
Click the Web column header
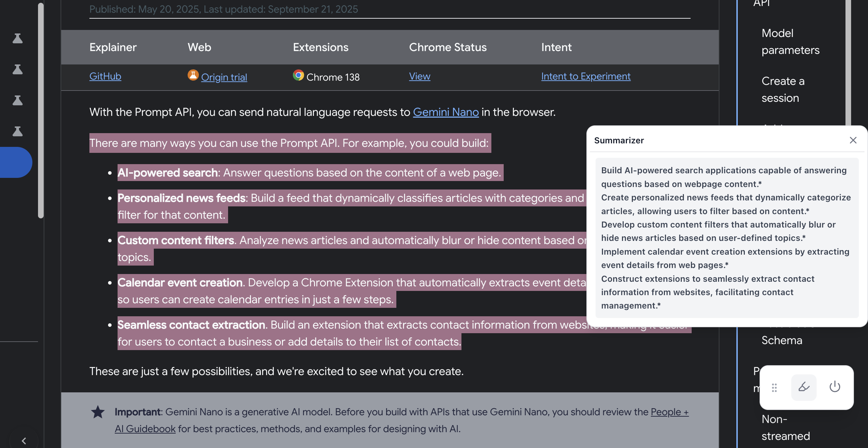199,47
